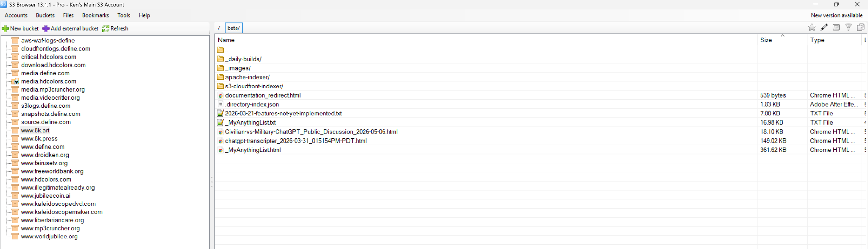The image size is (868, 249).
Task: Click folder icon of s3-cloudfront-indexer/
Action: 220,86
